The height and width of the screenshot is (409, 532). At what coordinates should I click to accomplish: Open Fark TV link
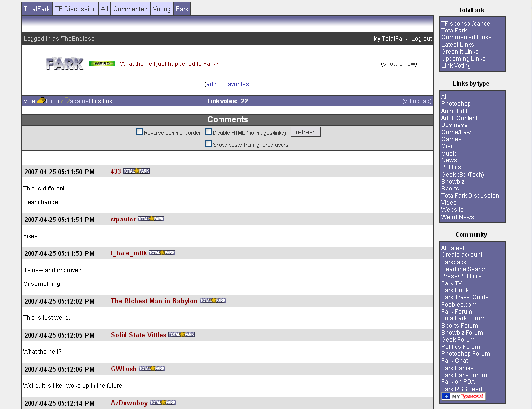click(451, 283)
